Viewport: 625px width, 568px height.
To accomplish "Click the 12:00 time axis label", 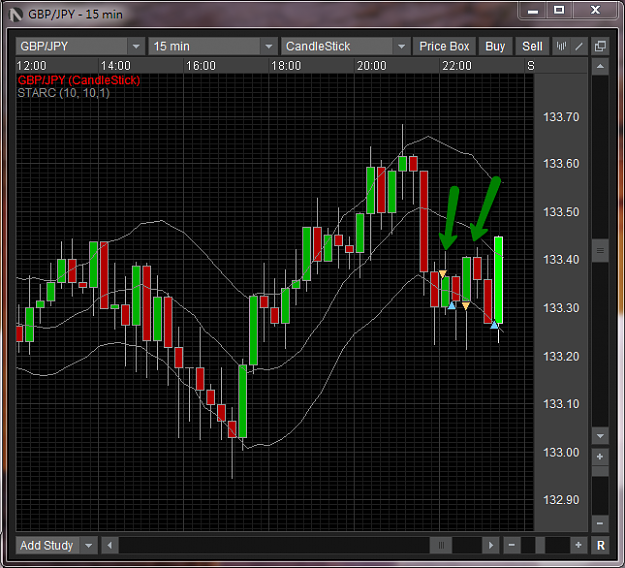I will [x=31, y=66].
